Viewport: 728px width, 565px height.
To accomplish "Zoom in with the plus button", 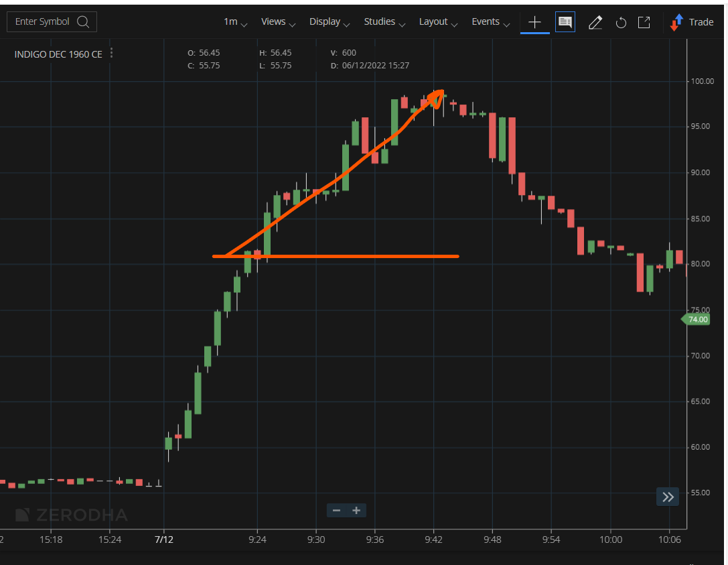I will tap(356, 511).
